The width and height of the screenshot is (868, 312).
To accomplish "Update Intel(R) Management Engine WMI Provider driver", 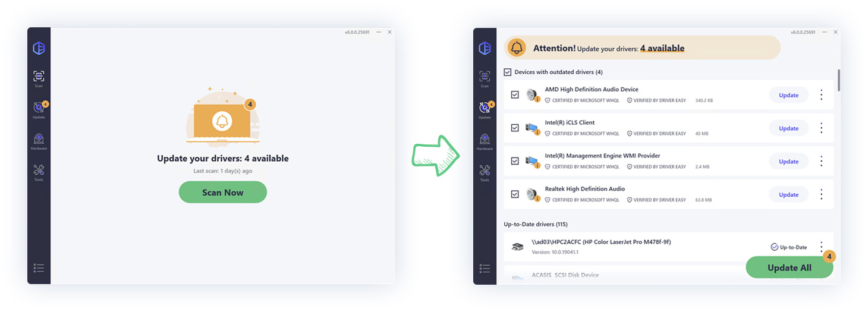I will (x=789, y=162).
